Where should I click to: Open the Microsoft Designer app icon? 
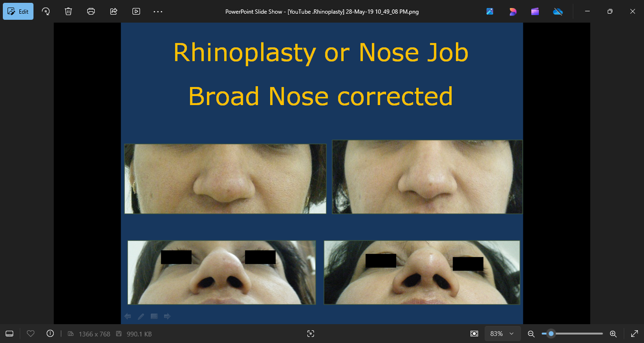coord(512,11)
